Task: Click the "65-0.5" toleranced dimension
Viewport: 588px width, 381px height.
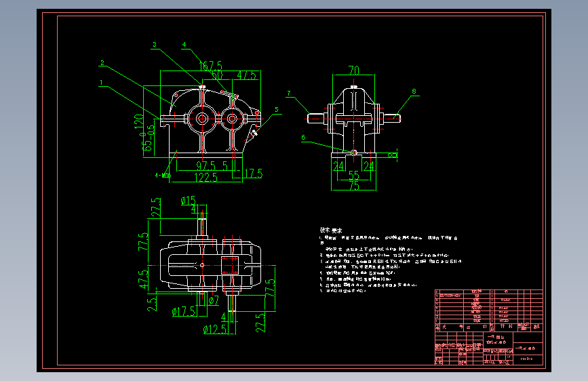Action: [148, 138]
